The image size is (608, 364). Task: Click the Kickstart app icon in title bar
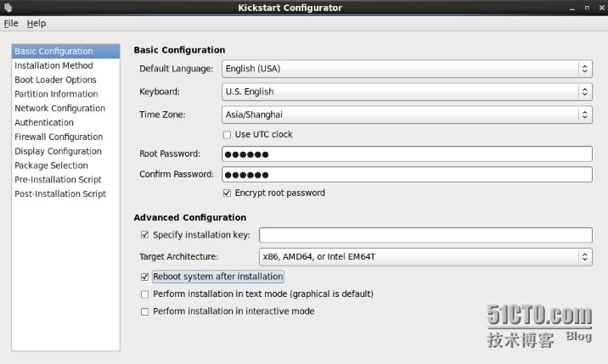(x=8, y=8)
